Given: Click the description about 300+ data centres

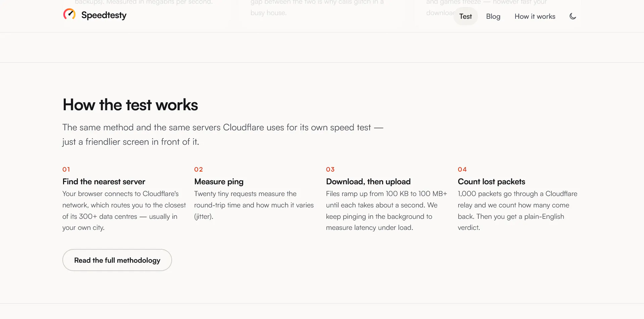Looking at the screenshot, I should tap(124, 211).
